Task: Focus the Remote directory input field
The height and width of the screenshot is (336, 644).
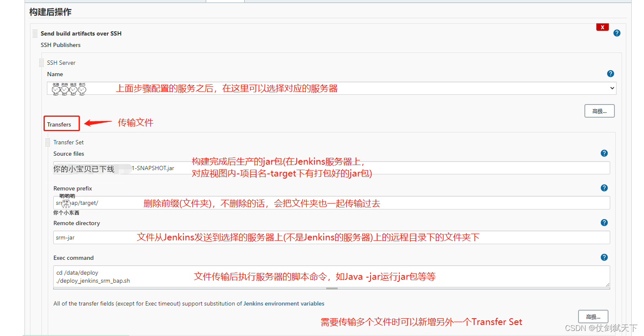Action: pyautogui.click(x=332, y=237)
